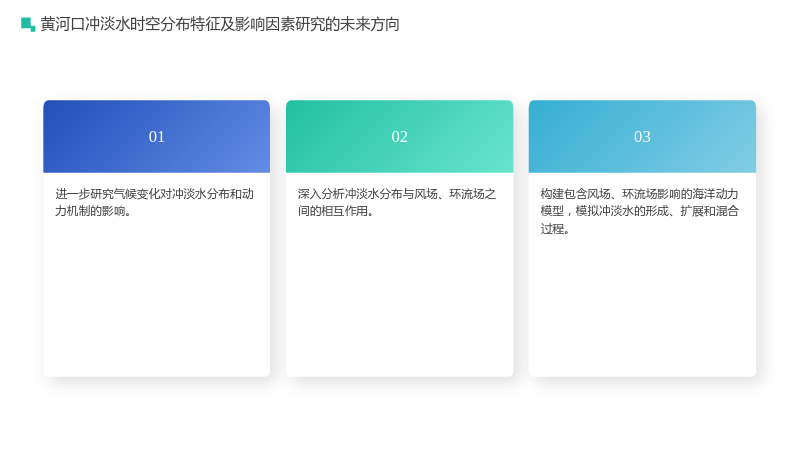This screenshot has height=450, width=800.
Task: Click the blue 01 card header
Action: pyautogui.click(x=157, y=136)
